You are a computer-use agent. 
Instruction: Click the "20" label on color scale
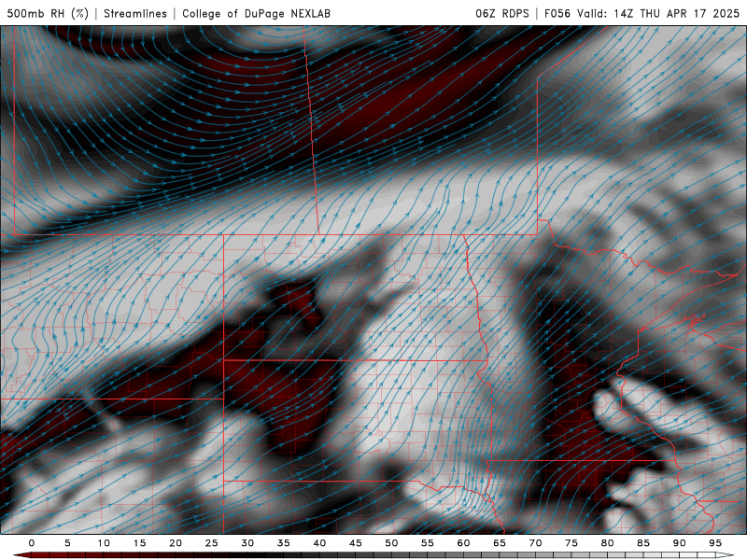click(176, 543)
